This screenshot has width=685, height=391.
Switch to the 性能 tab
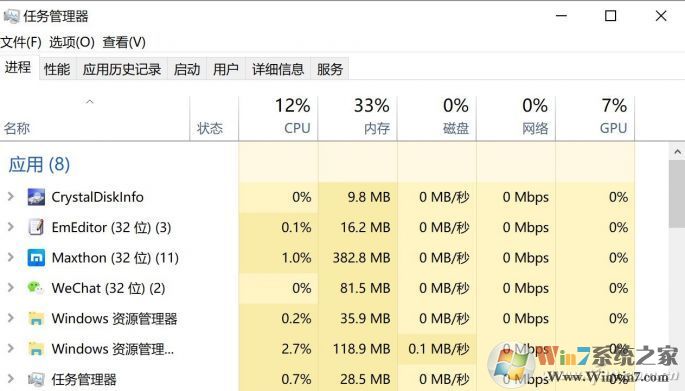(x=57, y=69)
